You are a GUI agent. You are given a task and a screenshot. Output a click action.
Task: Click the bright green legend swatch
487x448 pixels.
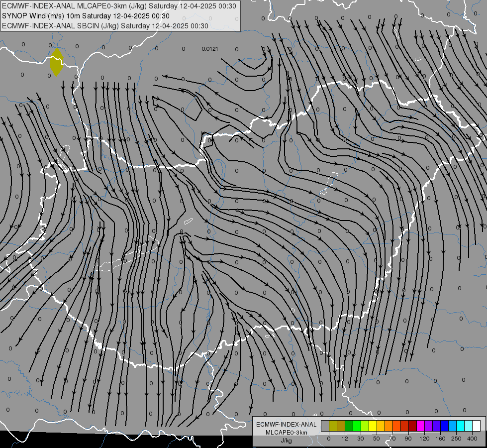coord(357,426)
